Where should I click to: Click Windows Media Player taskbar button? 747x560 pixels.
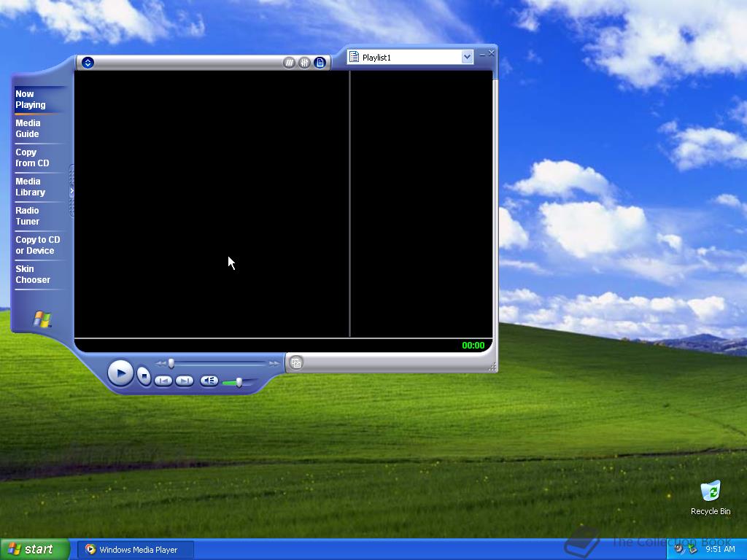click(x=136, y=550)
